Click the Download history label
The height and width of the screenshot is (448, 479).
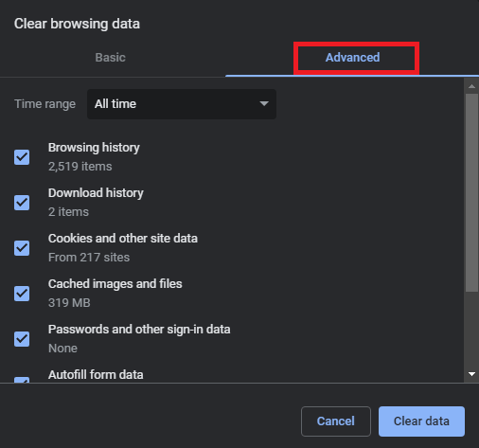(96, 193)
